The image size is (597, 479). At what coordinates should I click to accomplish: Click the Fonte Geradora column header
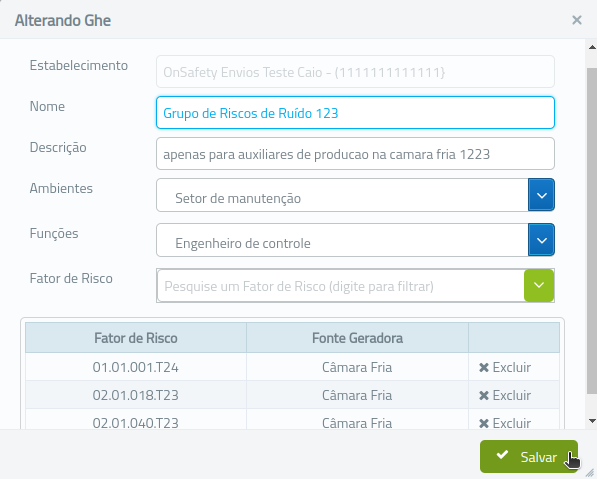pyautogui.click(x=357, y=338)
